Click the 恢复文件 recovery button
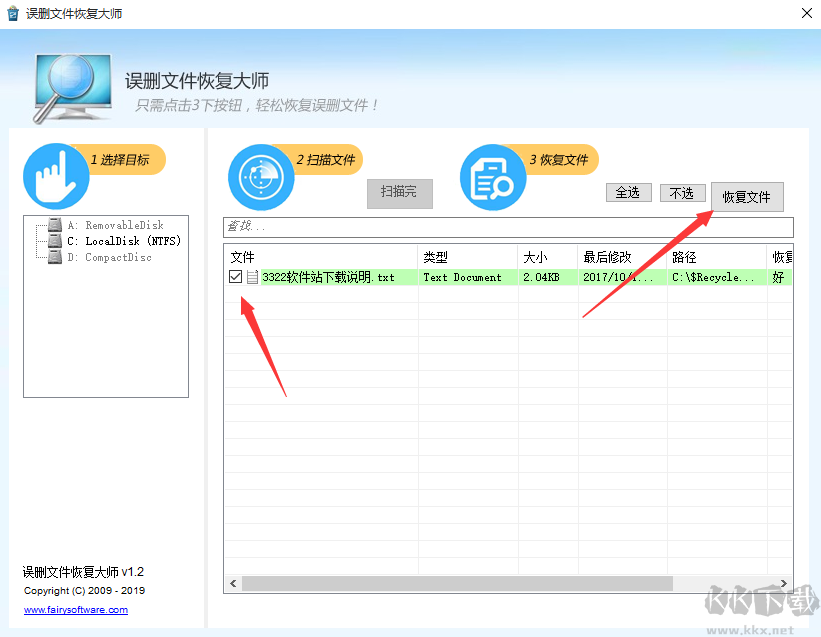The width and height of the screenshot is (821, 637). tap(747, 197)
